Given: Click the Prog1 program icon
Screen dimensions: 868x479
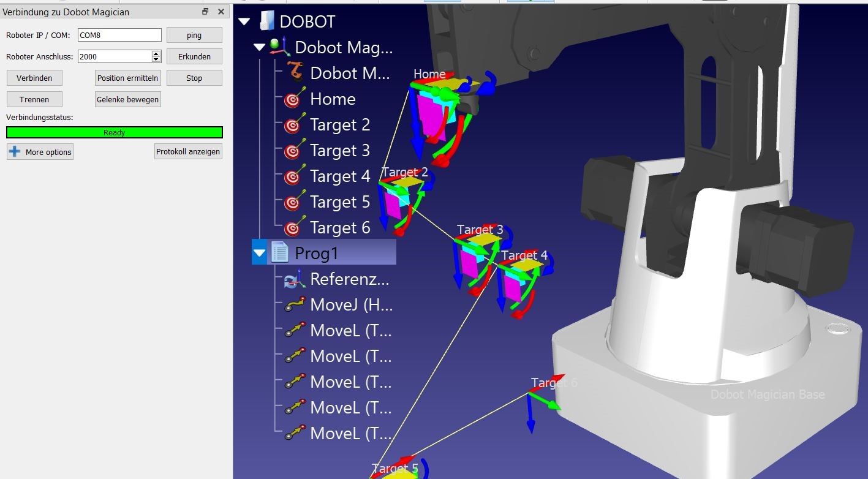Looking at the screenshot, I should coord(280,252).
